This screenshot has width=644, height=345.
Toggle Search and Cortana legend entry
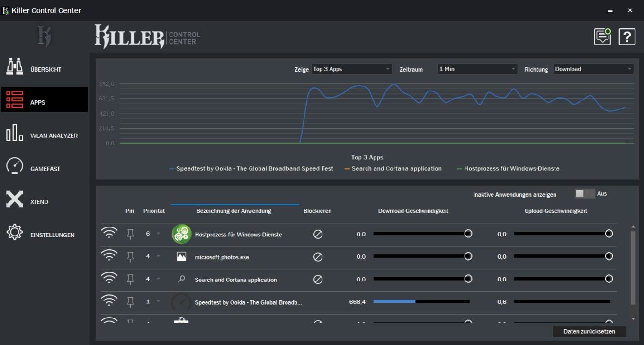(x=393, y=169)
